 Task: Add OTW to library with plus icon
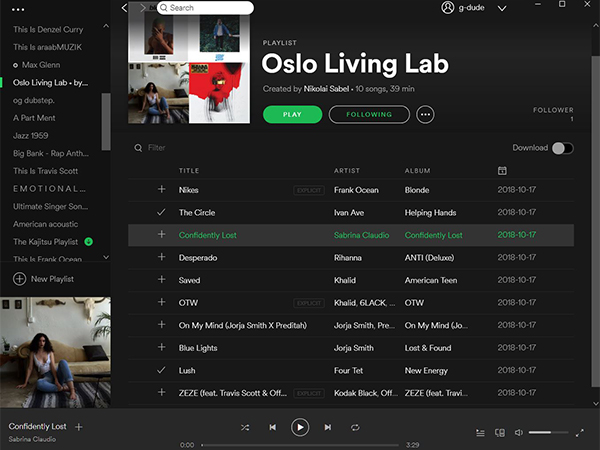point(161,302)
